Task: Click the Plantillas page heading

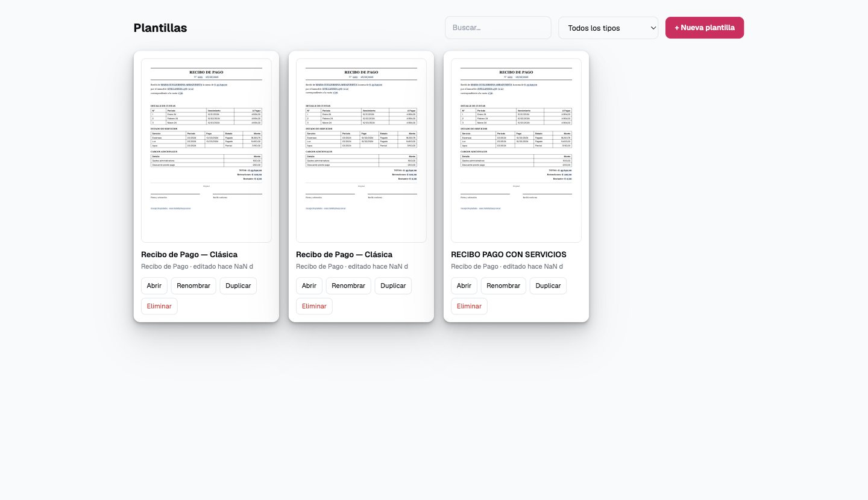Action: pos(160,28)
